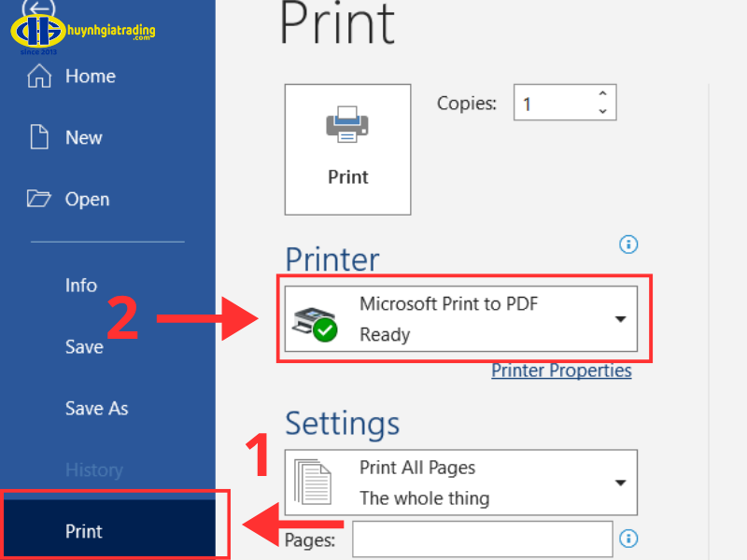Click the Microsoft Print to PDF printer icon
The height and width of the screenshot is (560, 747).
(314, 321)
